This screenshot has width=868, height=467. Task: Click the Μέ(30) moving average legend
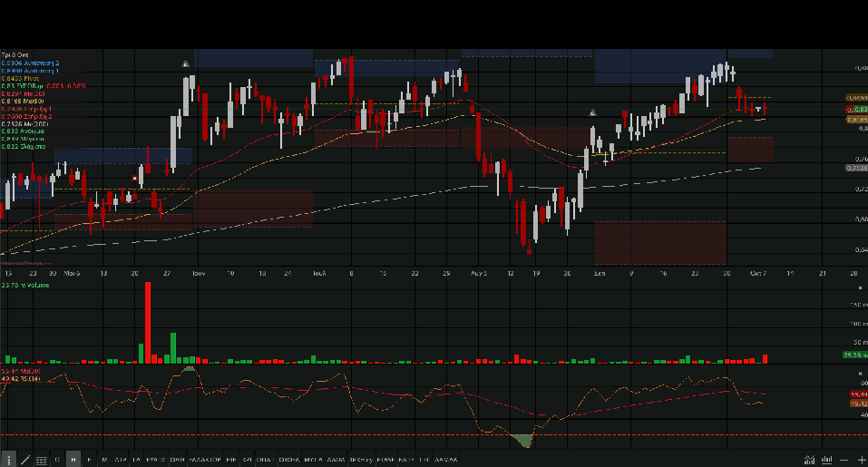click(x=23, y=94)
